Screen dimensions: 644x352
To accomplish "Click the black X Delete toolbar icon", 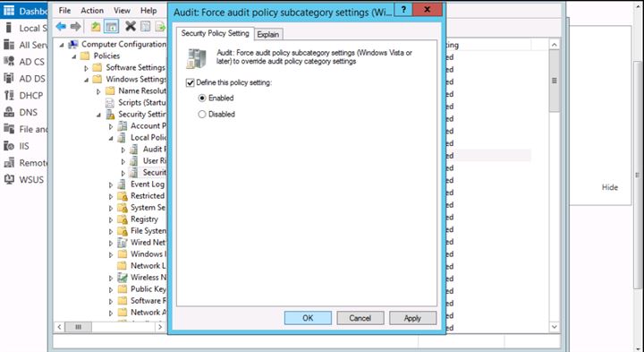I will (131, 27).
